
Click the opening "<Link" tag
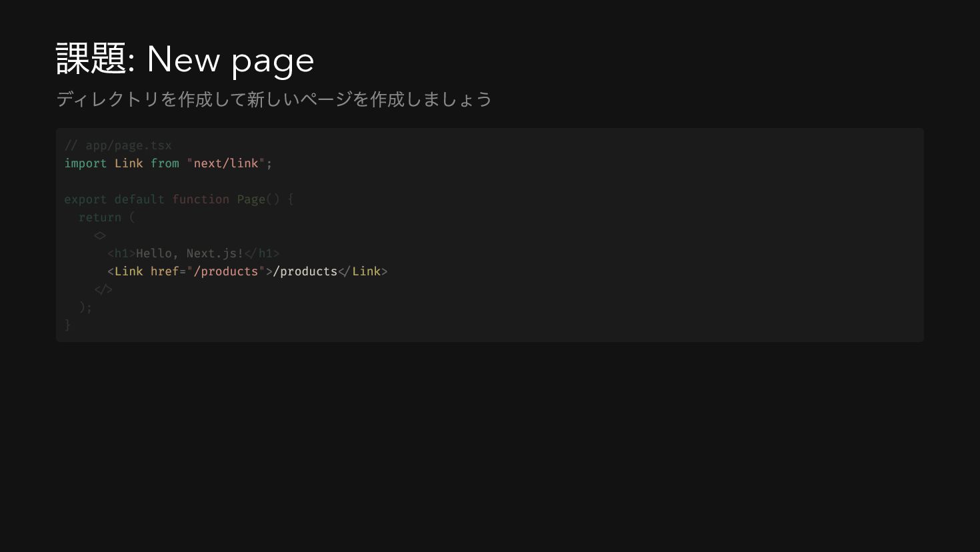[125, 271]
